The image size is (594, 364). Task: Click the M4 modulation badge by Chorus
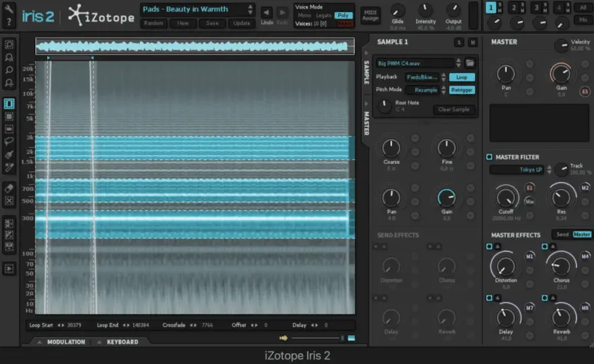click(585, 257)
